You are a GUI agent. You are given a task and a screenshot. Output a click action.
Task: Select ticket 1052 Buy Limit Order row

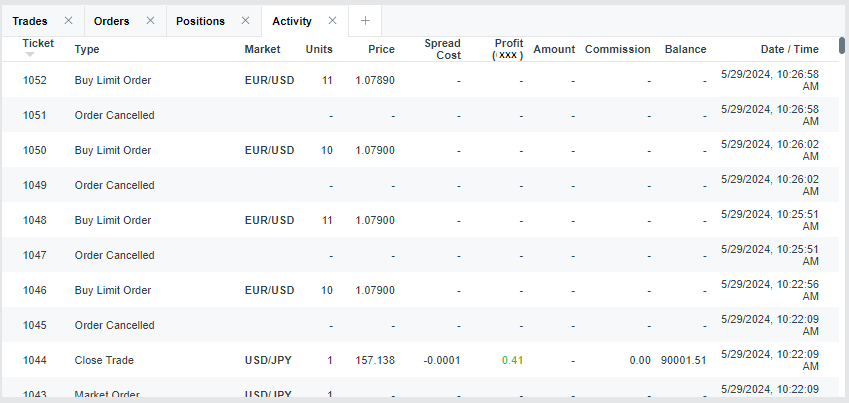pyautogui.click(x=112, y=80)
